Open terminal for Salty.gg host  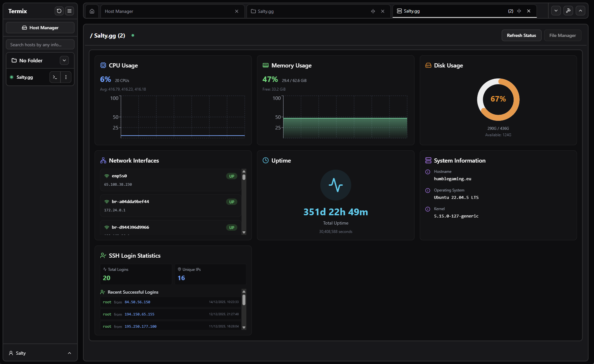tap(55, 77)
